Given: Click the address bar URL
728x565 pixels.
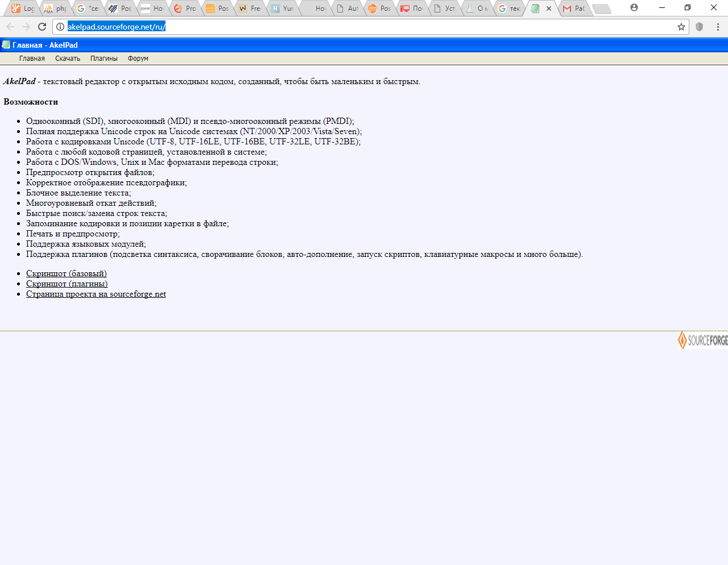Looking at the screenshot, I should click(117, 27).
